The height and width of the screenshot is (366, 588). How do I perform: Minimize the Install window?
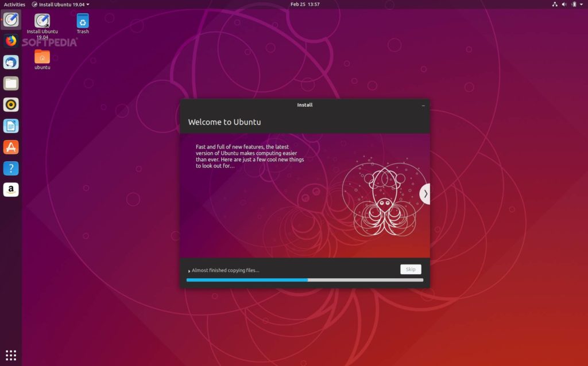click(x=423, y=106)
